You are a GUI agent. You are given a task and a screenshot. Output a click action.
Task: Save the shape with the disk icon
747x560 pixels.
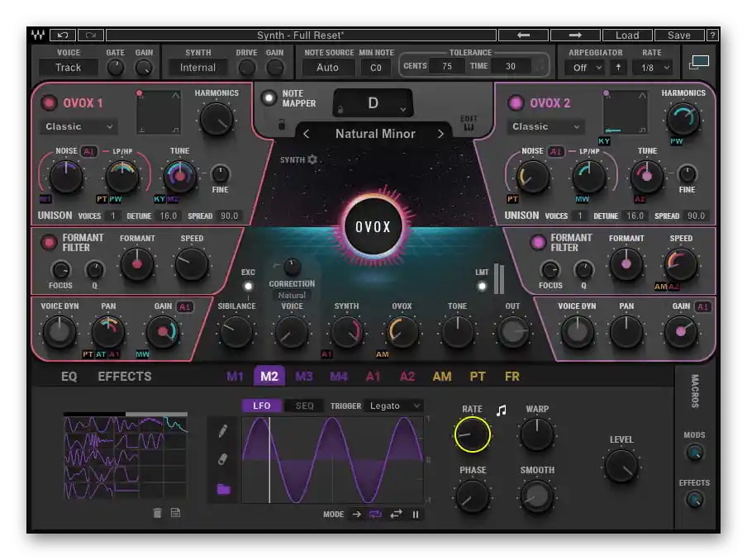(175, 513)
